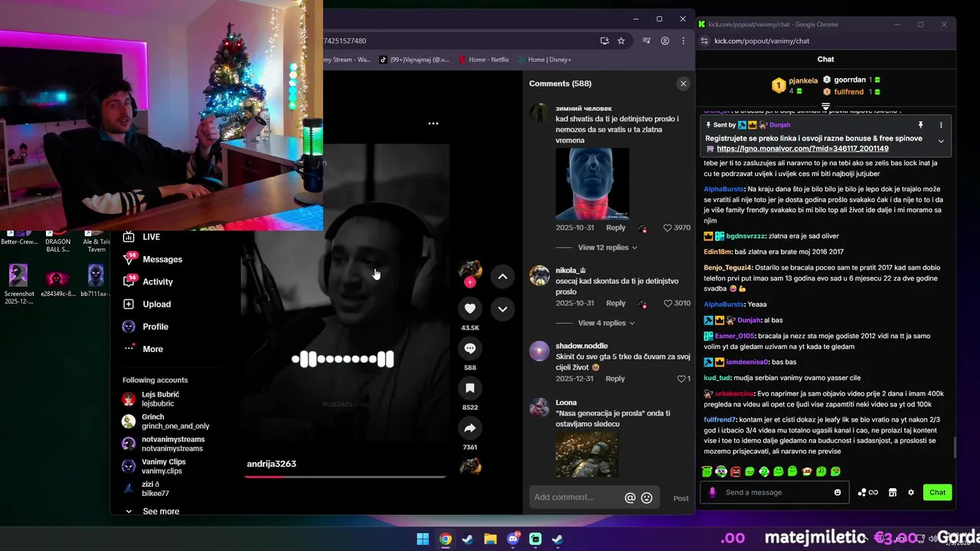Open Profile in TikTok sidebar
Screen dimensions: 980x551
click(x=145, y=327)
